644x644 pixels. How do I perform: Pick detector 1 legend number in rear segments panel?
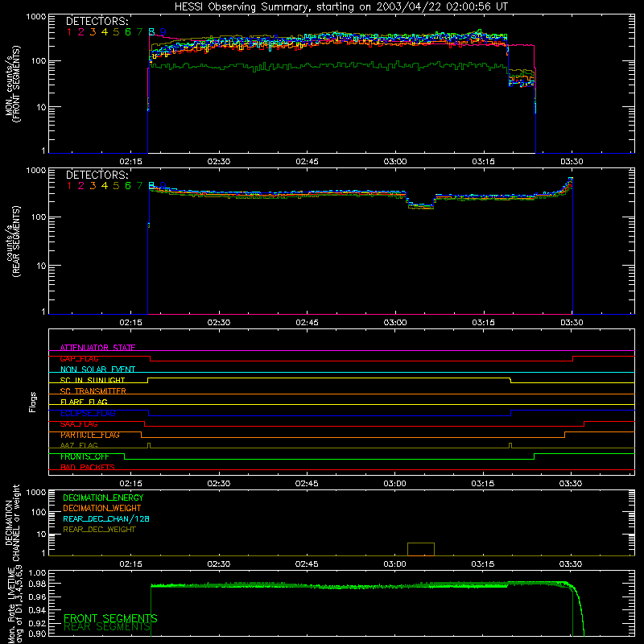[x=69, y=186]
